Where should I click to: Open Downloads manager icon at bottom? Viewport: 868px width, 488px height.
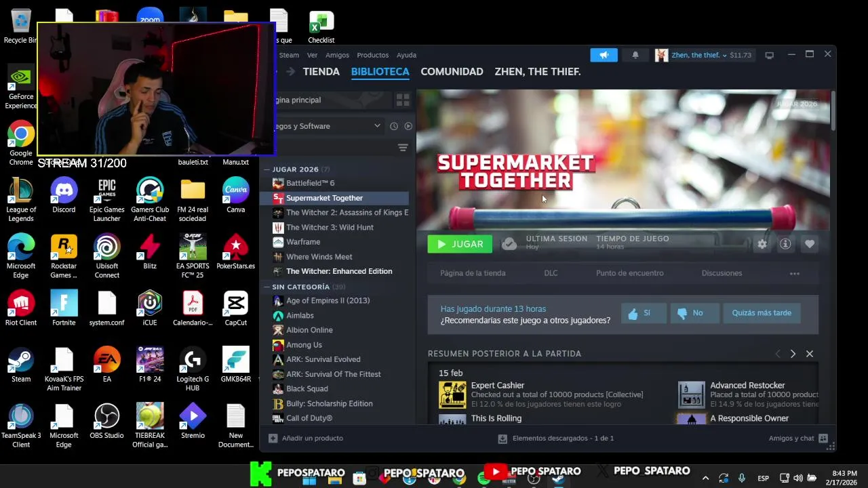[502, 439]
